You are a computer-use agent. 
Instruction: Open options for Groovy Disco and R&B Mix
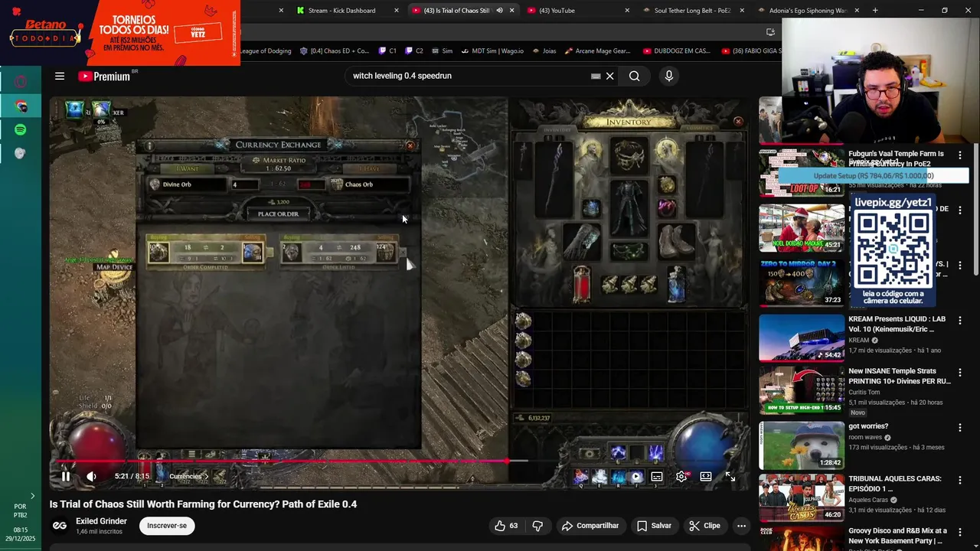[x=960, y=533]
